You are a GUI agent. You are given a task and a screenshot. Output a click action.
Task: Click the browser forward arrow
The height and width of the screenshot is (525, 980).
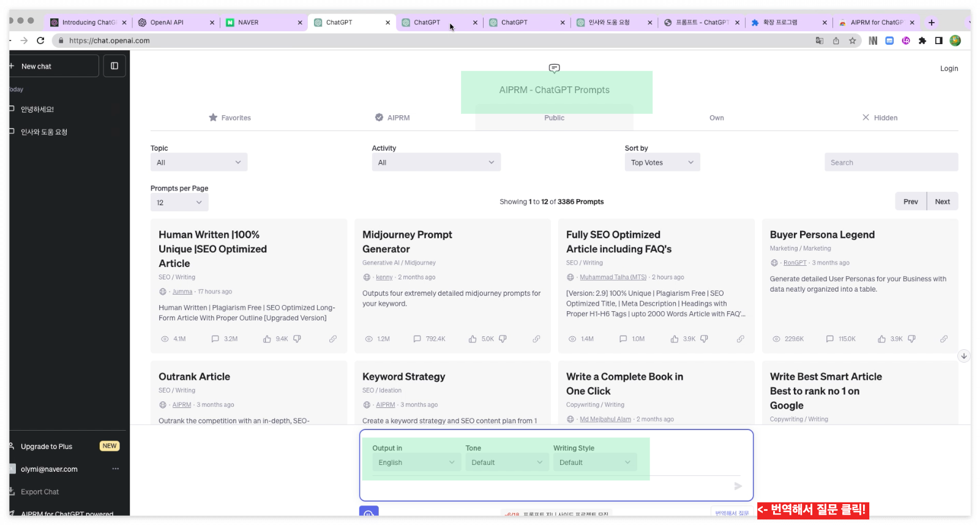[x=24, y=40]
